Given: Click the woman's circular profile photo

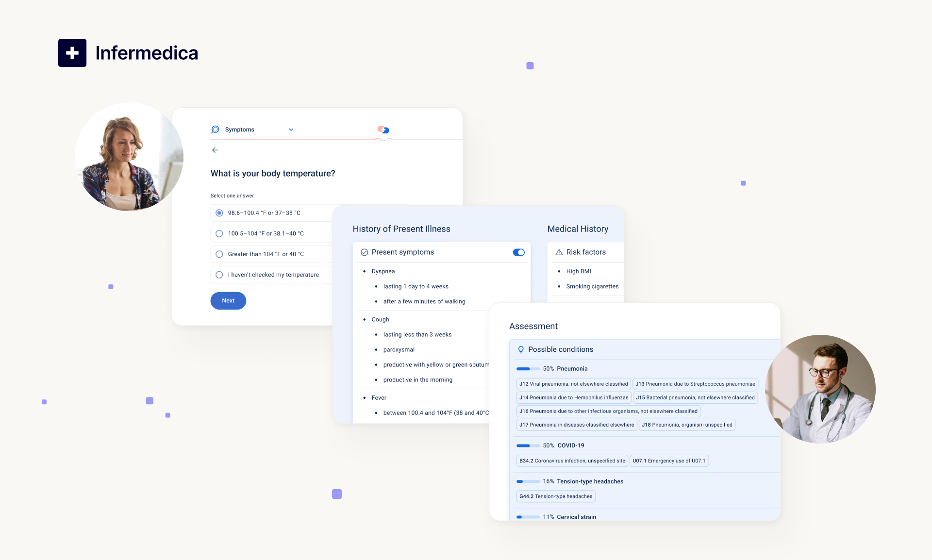Looking at the screenshot, I should [129, 157].
